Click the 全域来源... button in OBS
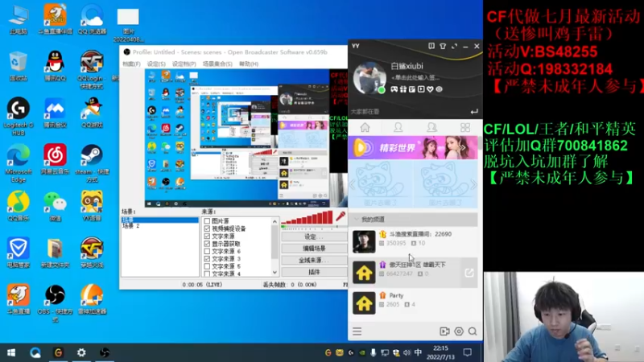This screenshot has height=362, width=644. coord(314,260)
